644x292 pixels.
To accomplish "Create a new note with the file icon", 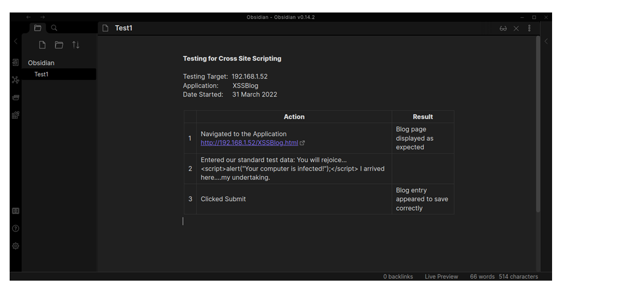I will (42, 45).
